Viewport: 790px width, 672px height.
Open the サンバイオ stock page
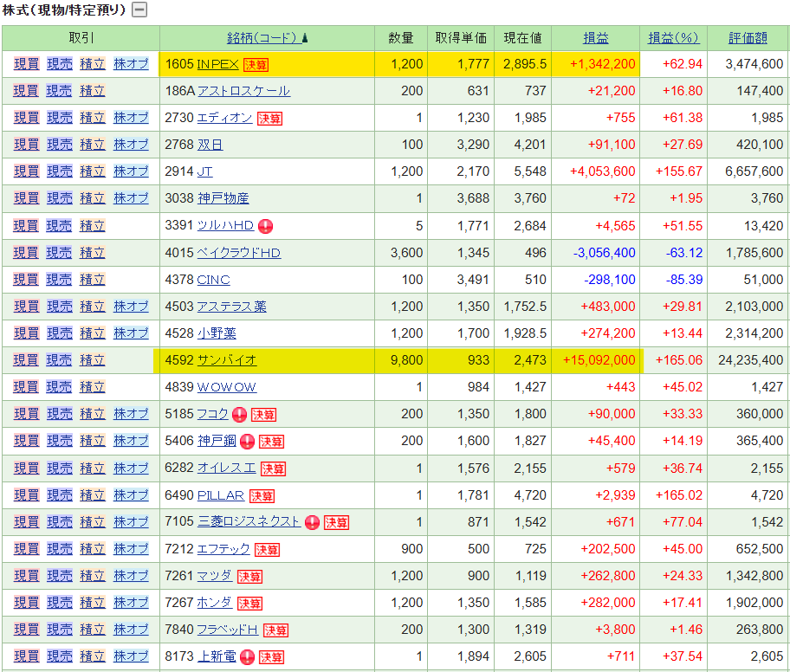pyautogui.click(x=227, y=360)
